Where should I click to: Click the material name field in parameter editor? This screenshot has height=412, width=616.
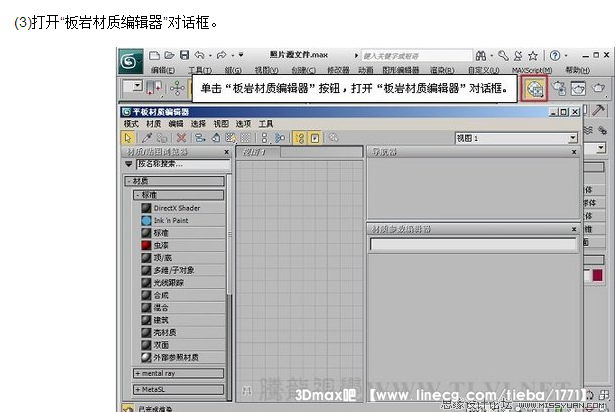(x=473, y=244)
